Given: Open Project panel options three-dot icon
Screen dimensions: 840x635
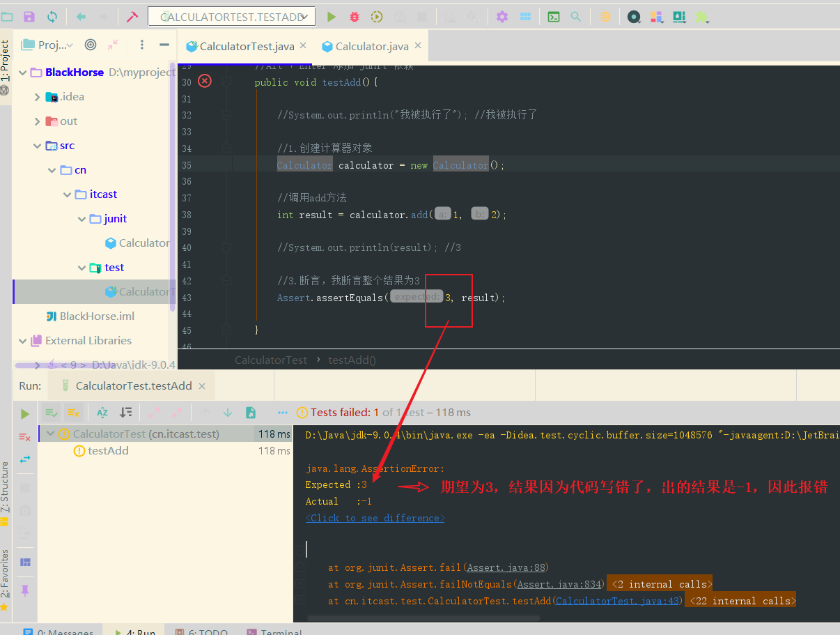Looking at the screenshot, I should pos(142,45).
